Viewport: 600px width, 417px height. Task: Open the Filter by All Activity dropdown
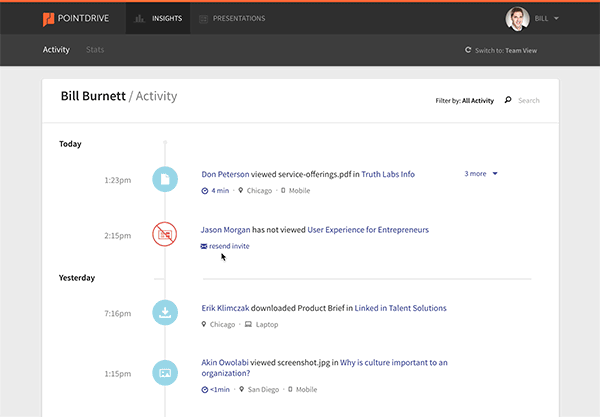[x=465, y=100]
